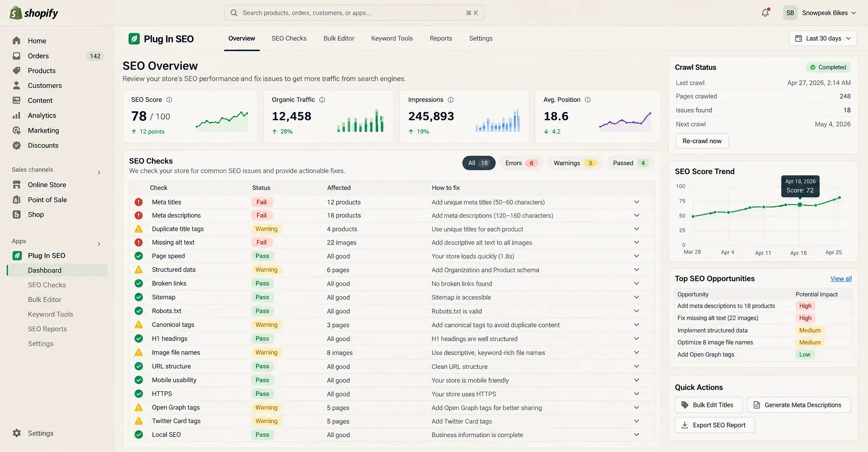Click the Home sidebar icon

pyautogui.click(x=16, y=40)
